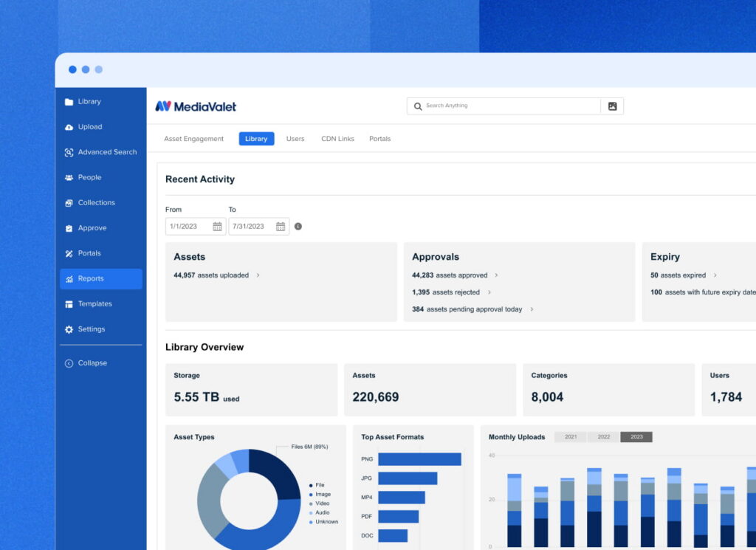756x550 pixels.
Task: Click the Categories 8,004 card
Action: (609, 390)
